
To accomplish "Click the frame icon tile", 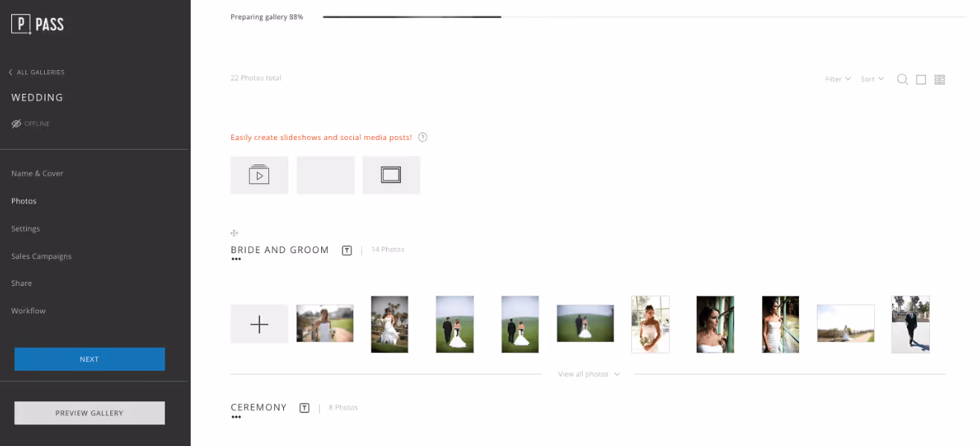I will point(391,175).
